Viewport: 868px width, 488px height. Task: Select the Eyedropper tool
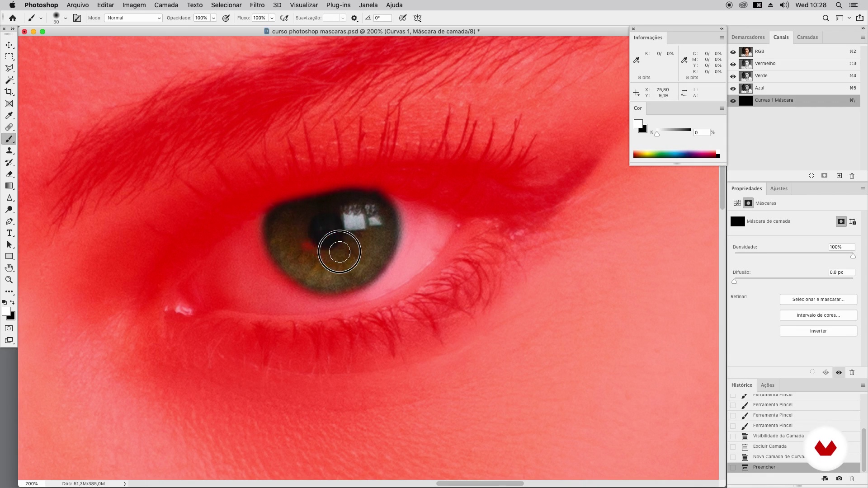click(9, 115)
